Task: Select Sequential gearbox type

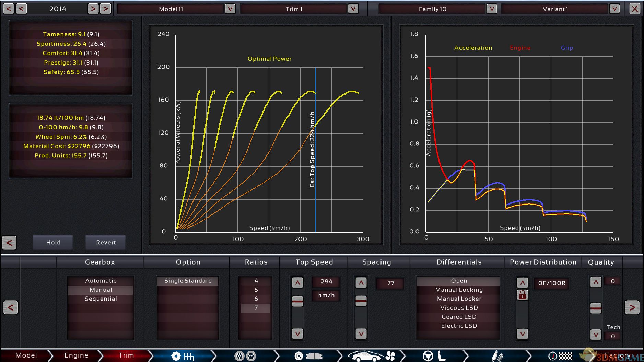Action: tap(101, 299)
